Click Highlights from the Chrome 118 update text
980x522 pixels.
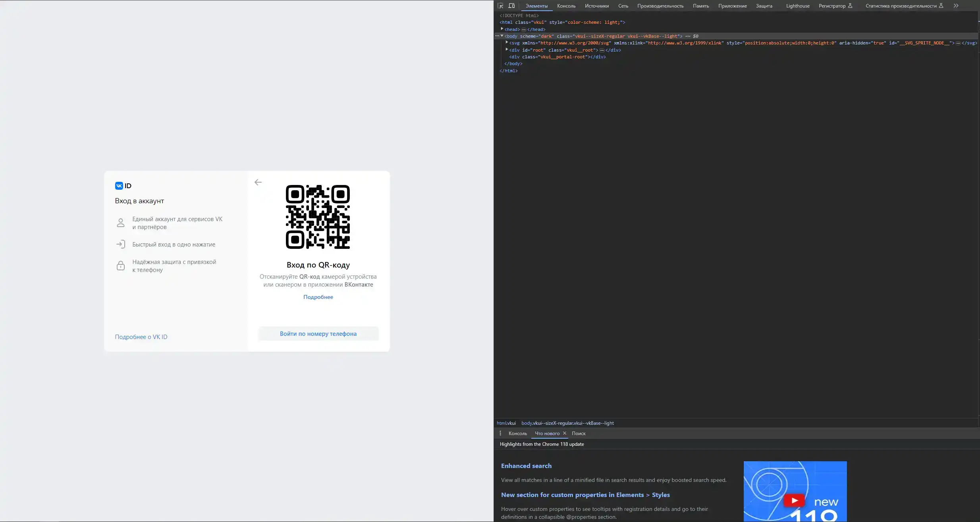tap(542, 444)
